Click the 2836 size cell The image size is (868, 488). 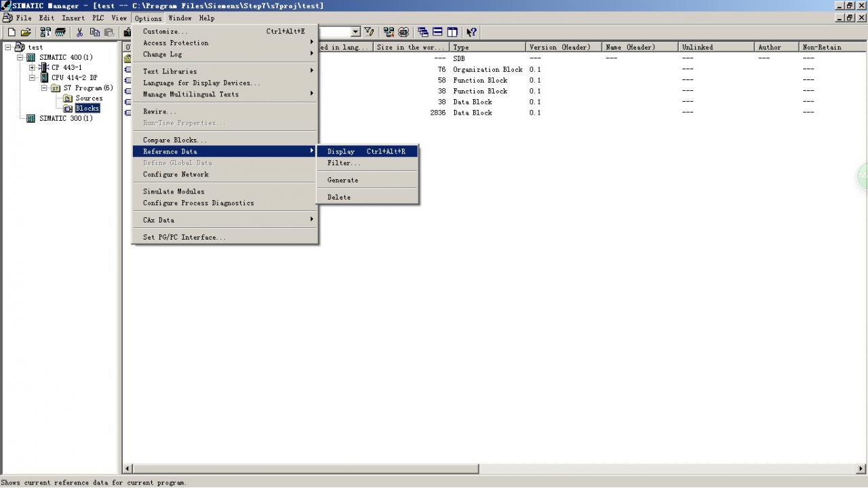[438, 113]
